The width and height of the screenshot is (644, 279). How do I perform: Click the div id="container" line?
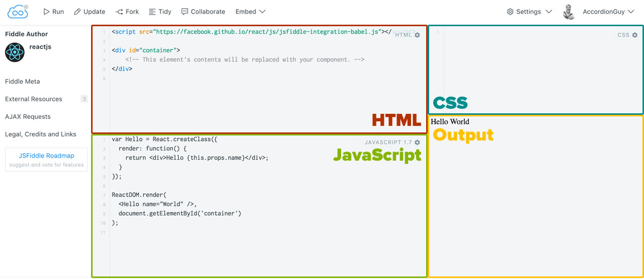(x=146, y=50)
